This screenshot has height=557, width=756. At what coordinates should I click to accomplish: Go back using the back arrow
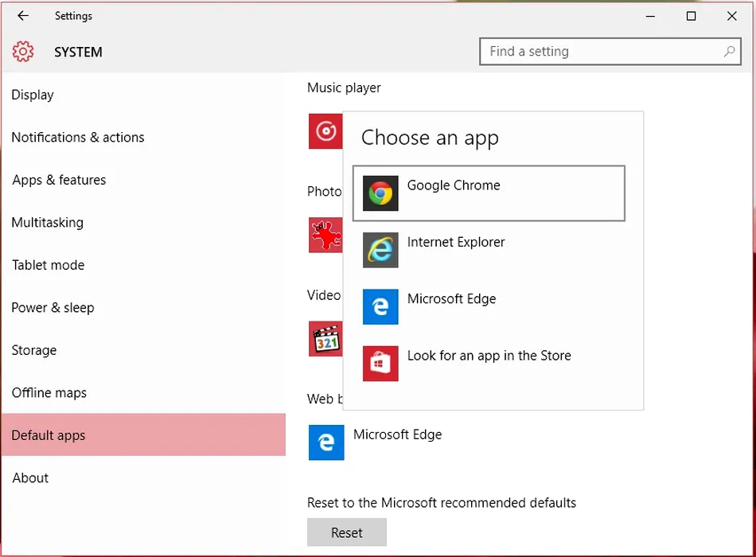pyautogui.click(x=23, y=16)
